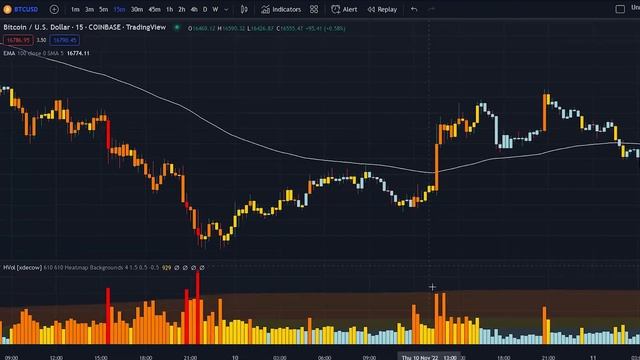Click the Bitcoin / U.S. Dollar chart title
The width and height of the screenshot is (640, 360).
pos(84,27)
